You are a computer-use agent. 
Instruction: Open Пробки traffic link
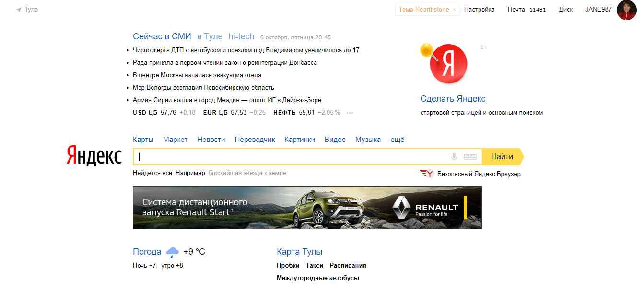[288, 265]
